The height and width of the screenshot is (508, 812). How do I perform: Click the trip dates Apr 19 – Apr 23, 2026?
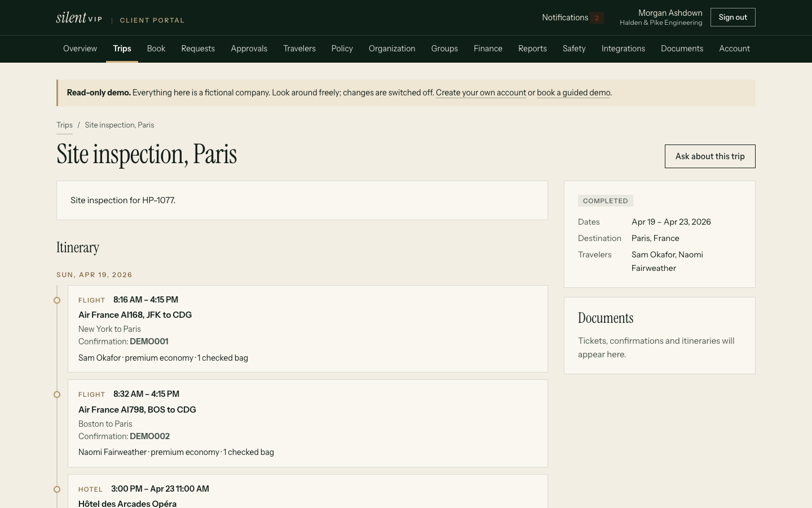coord(671,222)
